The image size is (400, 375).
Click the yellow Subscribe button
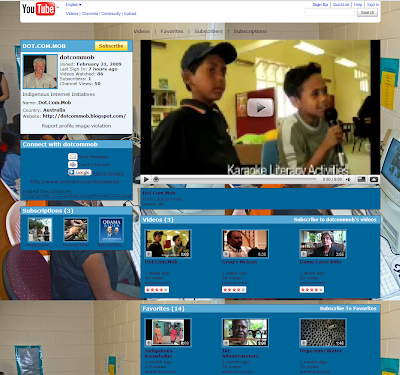tap(111, 46)
